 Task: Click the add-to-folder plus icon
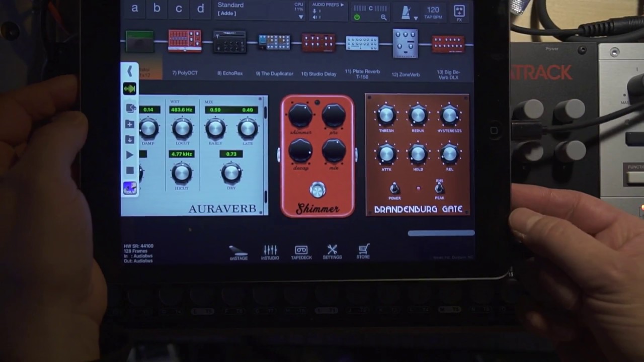pos(130,124)
